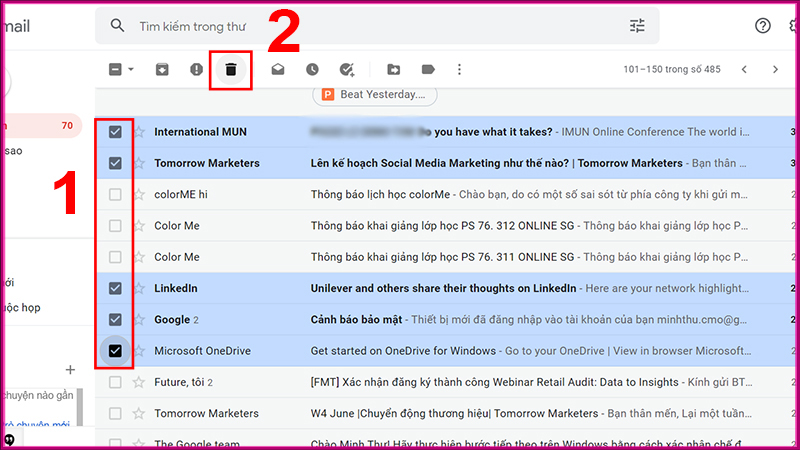800x450 pixels.
Task: Click the Archive toolbar icon
Action: (x=162, y=69)
